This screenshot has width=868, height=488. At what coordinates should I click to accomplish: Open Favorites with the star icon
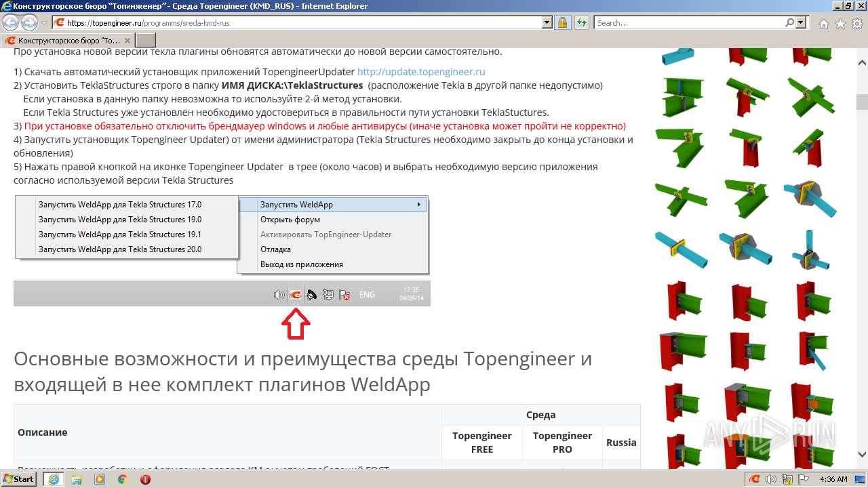841,24
